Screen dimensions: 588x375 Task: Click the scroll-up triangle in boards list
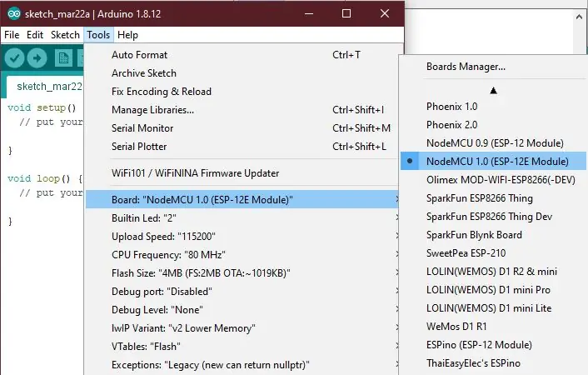tap(493, 91)
